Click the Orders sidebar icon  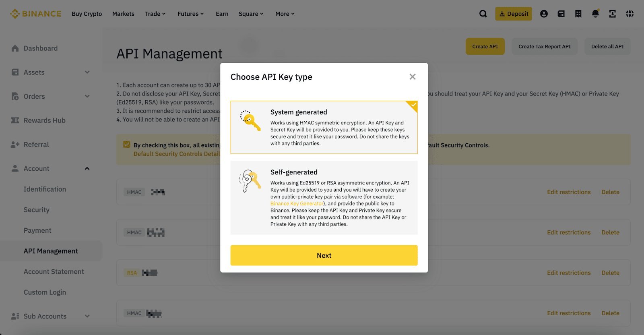coord(15,96)
